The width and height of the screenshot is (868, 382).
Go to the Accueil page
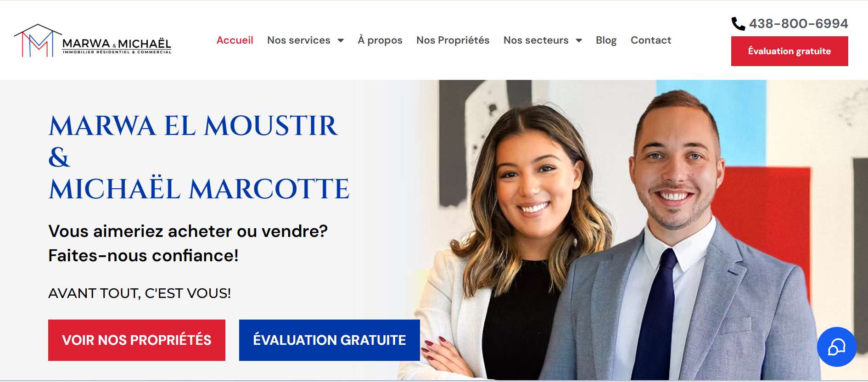(235, 40)
